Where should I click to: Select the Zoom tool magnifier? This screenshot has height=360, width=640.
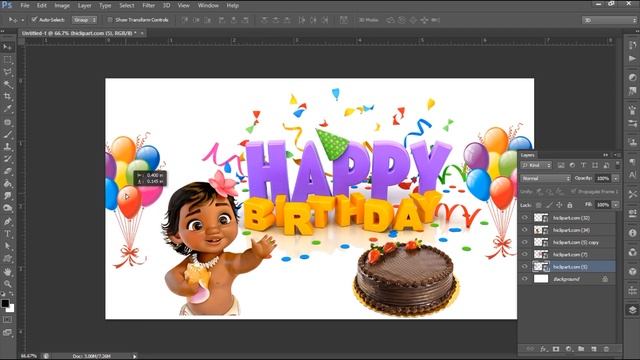pyautogui.click(x=7, y=284)
